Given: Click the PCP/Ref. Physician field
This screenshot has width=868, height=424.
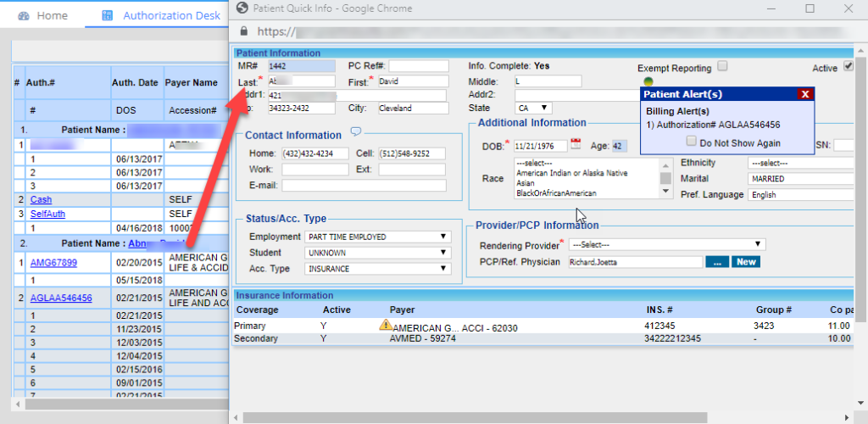Looking at the screenshot, I should (x=636, y=262).
